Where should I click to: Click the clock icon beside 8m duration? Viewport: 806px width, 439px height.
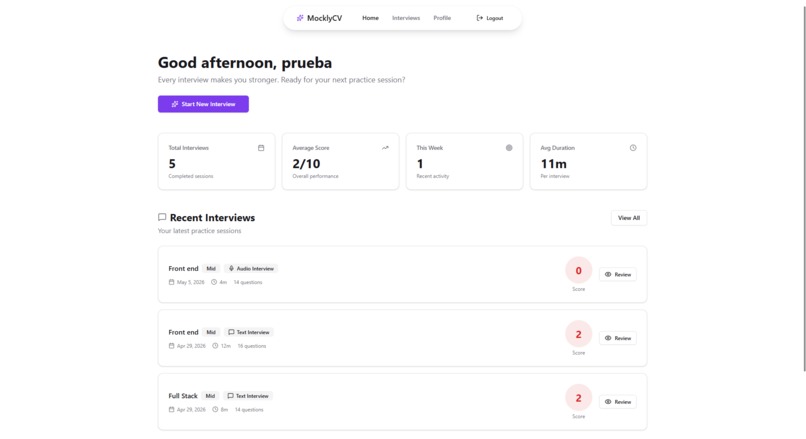(x=215, y=410)
